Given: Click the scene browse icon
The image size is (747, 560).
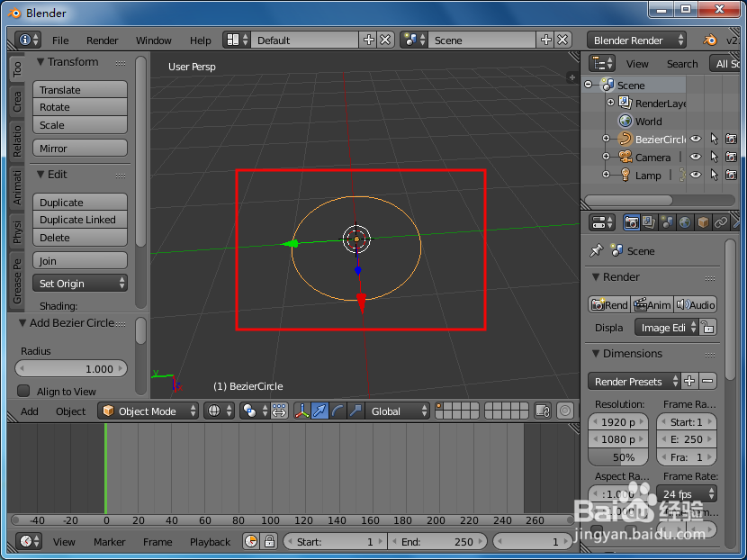Looking at the screenshot, I should point(415,40).
